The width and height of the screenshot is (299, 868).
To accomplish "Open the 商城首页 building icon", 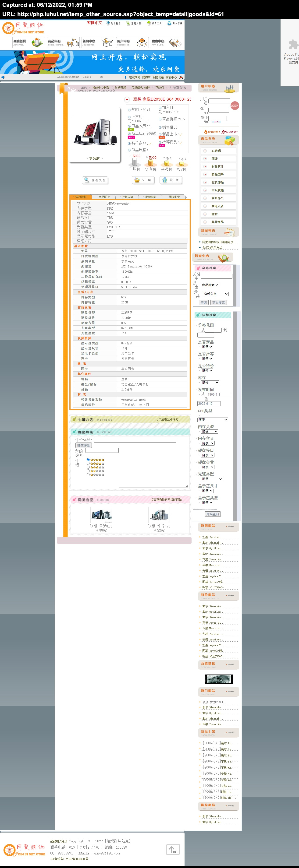I will click(37, 42).
